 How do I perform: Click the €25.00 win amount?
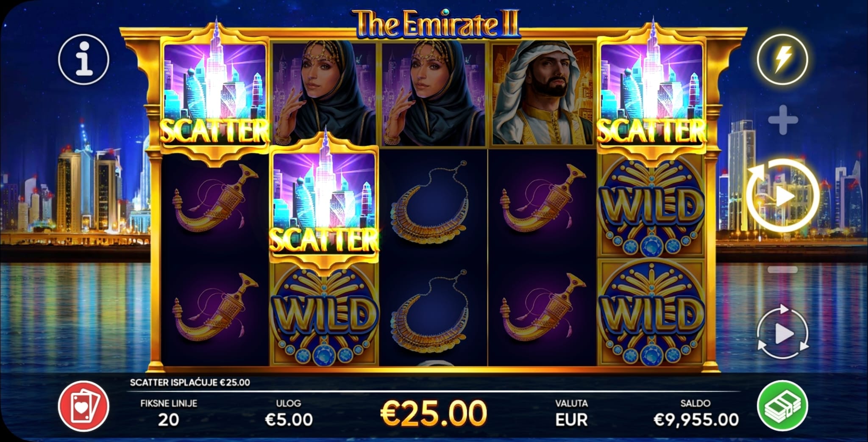(x=434, y=413)
